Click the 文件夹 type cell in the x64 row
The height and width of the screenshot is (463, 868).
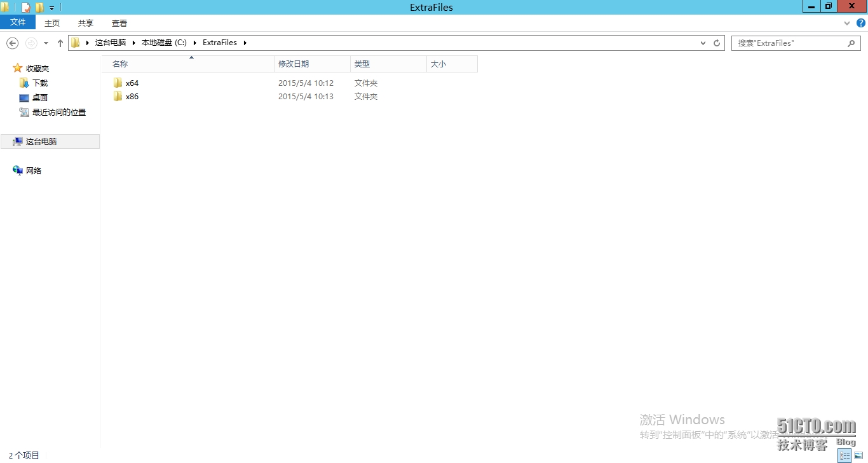click(366, 83)
